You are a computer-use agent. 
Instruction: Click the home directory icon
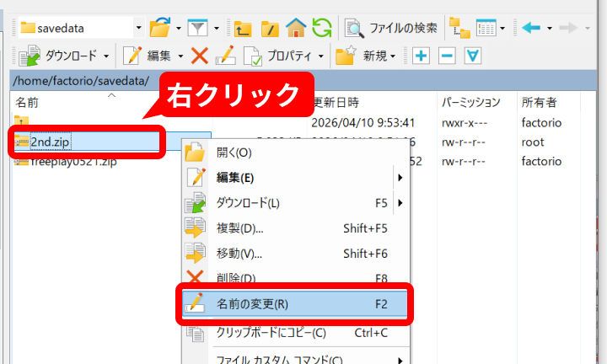point(295,28)
